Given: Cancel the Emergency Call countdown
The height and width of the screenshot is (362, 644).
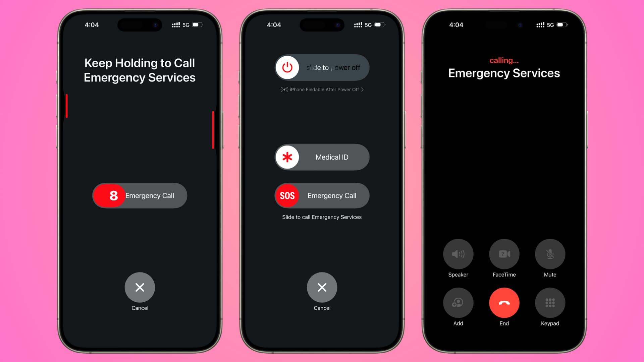Looking at the screenshot, I should [140, 287].
